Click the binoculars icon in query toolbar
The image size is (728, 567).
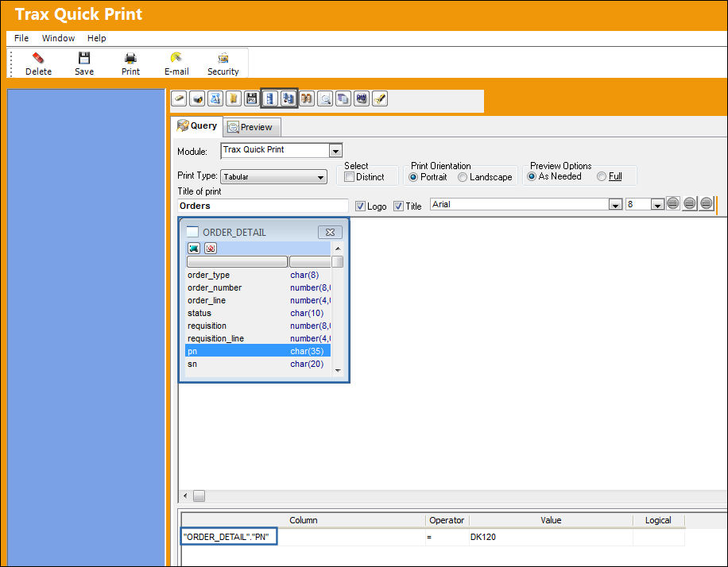coord(307,98)
